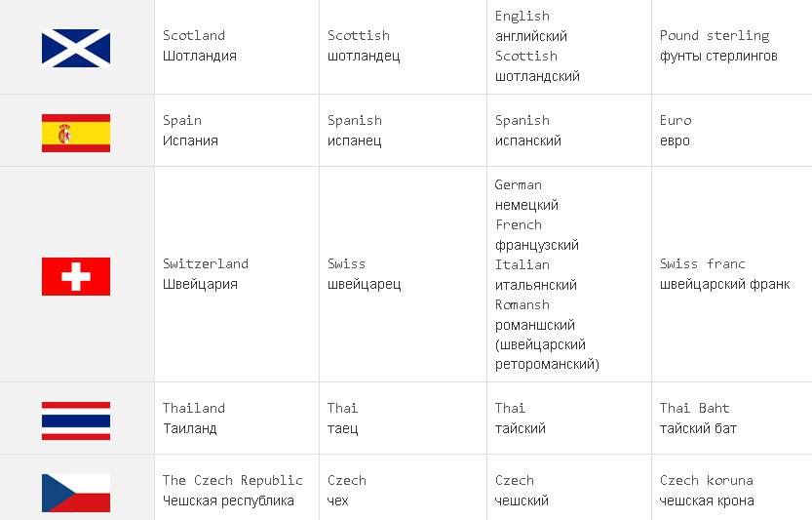Click the Spain flag image
The height and width of the screenshot is (520, 812).
(76, 134)
